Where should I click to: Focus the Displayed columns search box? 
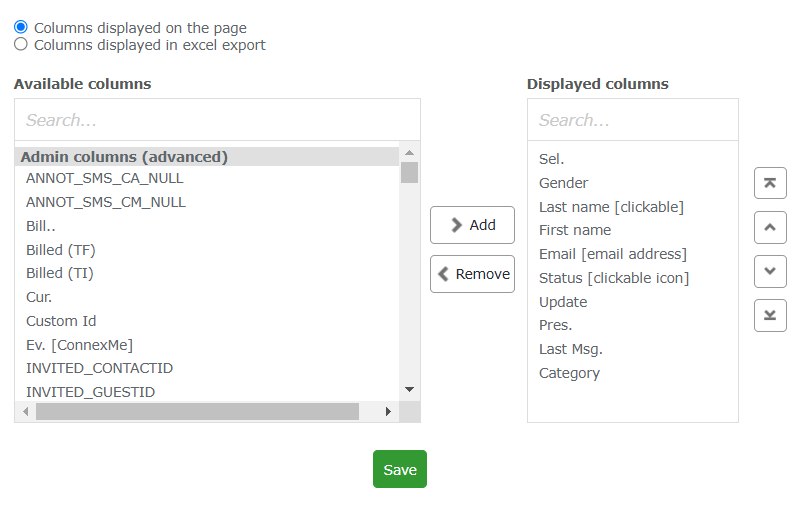click(x=632, y=120)
